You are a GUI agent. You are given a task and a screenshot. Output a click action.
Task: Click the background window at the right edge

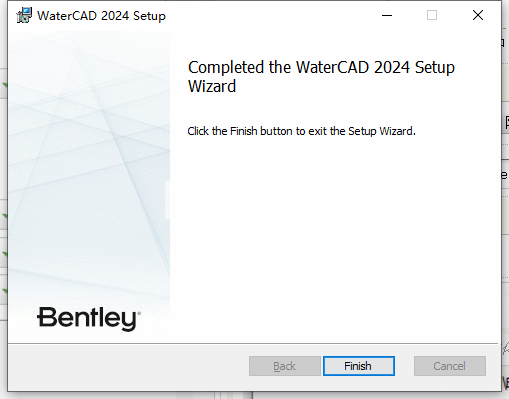point(505,200)
